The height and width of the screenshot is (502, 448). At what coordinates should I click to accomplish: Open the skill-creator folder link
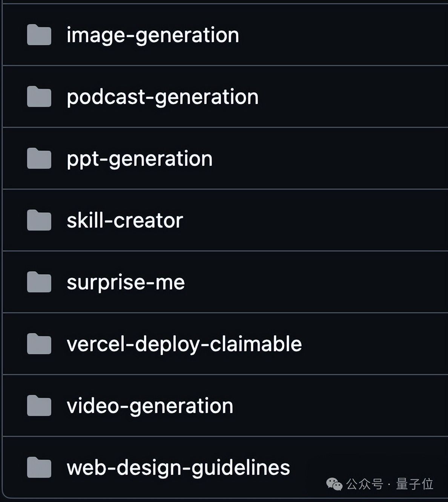point(125,220)
